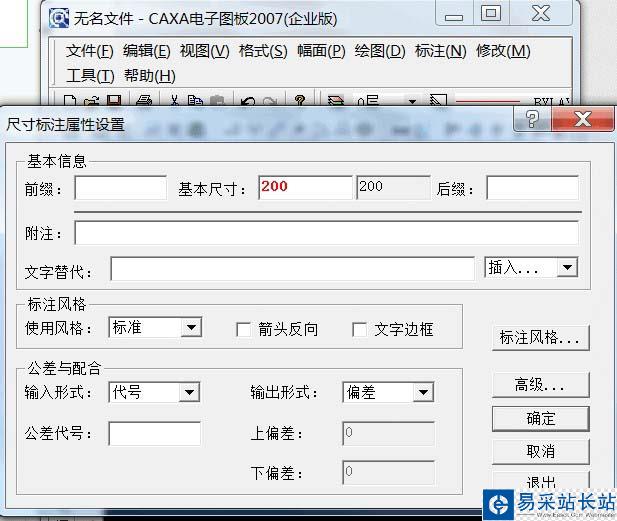617x521 pixels.
Task: Open the 编辑(E) menu
Action: pos(146,51)
